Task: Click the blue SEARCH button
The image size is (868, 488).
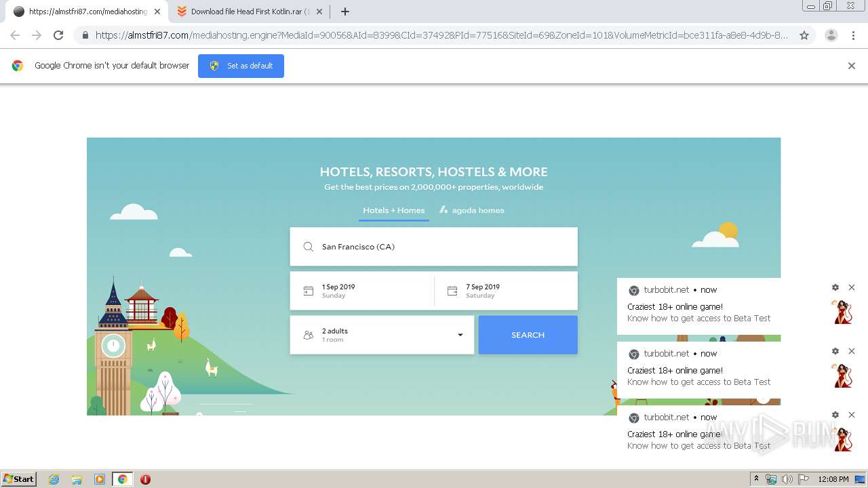Action: click(x=528, y=335)
